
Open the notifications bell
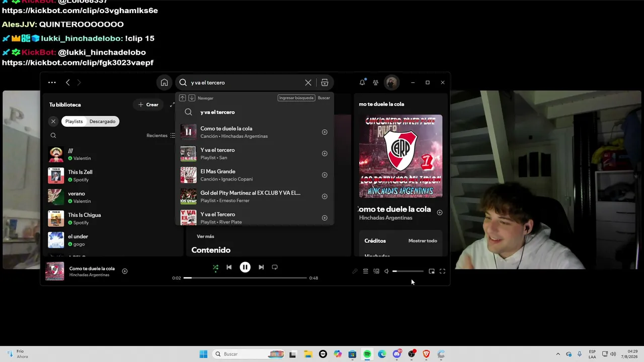362,82
